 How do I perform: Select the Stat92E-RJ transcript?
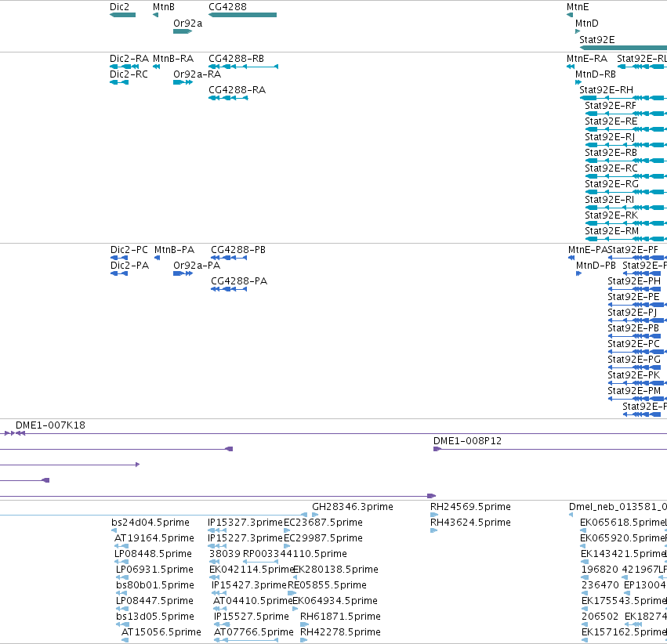[x=625, y=145]
